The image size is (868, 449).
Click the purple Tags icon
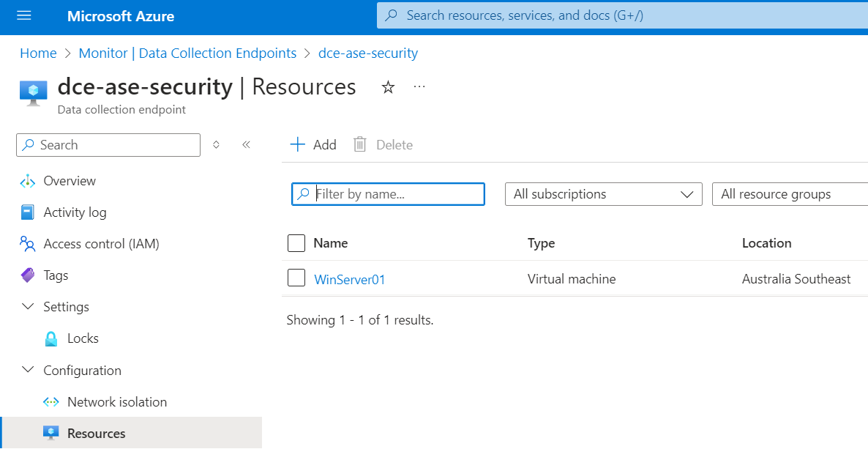point(28,275)
